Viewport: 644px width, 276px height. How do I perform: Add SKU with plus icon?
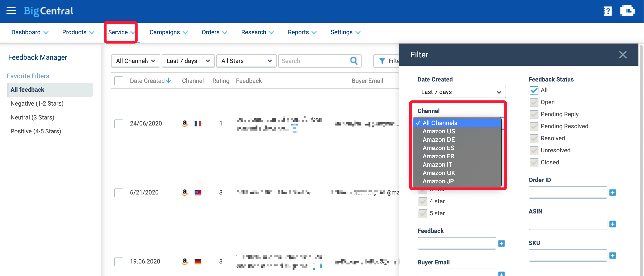613,255
